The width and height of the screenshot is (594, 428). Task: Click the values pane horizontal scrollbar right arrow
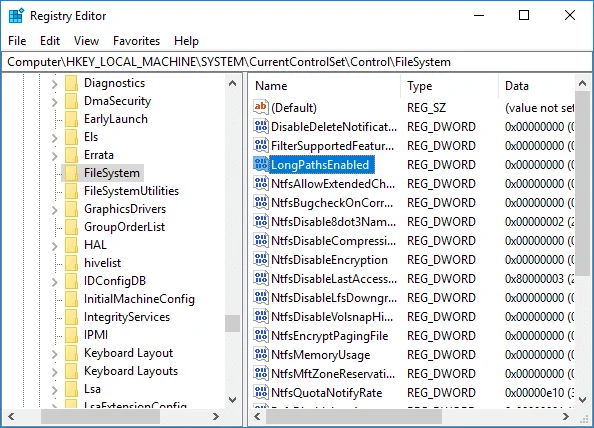point(566,417)
